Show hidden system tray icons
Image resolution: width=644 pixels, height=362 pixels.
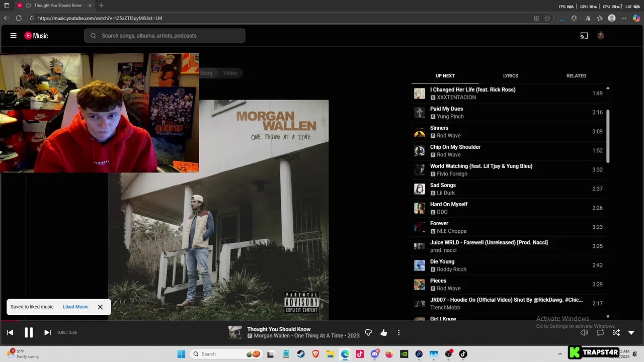[x=560, y=354]
